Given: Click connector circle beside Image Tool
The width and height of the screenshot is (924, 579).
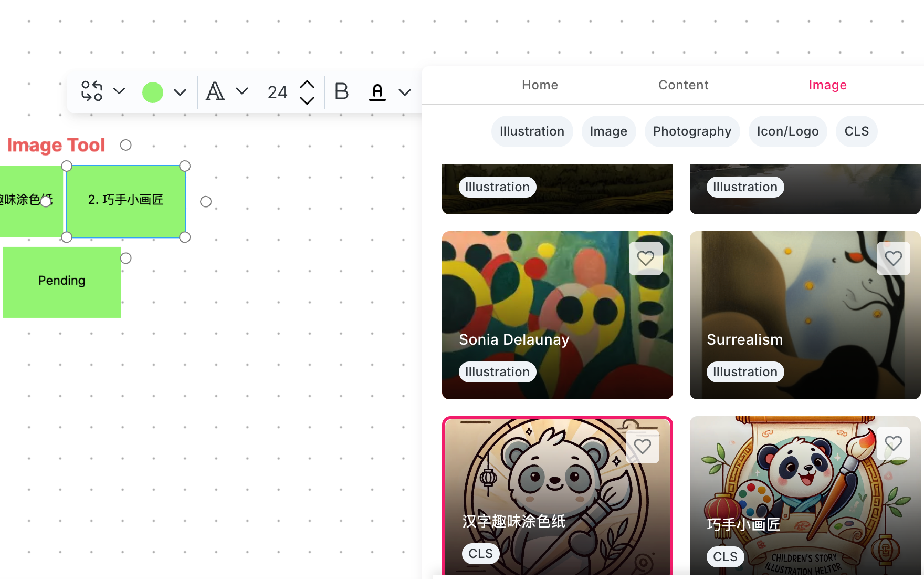Looking at the screenshot, I should 125,145.
